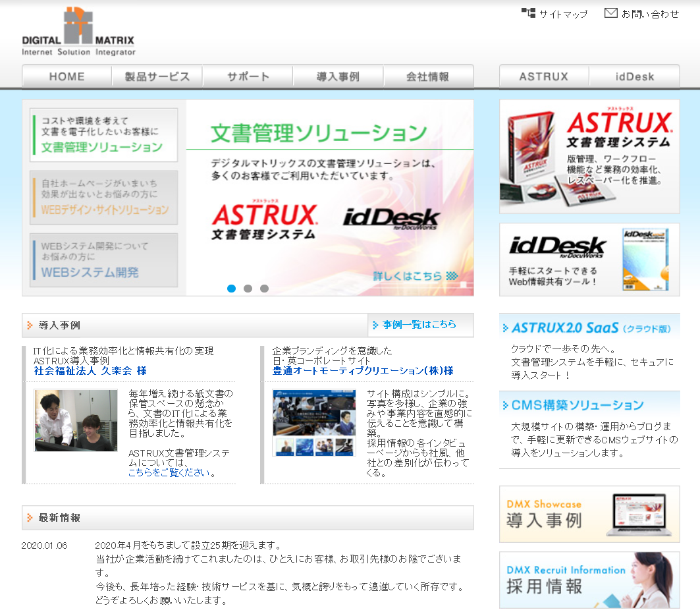
Task: Click the orange arrow beside 最新情報 heading
Action: tap(30, 518)
